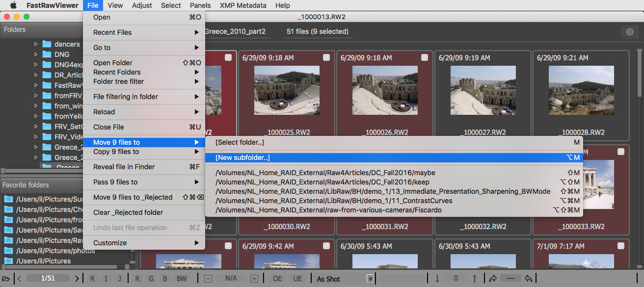Image resolution: width=644 pixels, height=287 pixels.
Task: Expand the DNG folder tree node
Action: 36,54
